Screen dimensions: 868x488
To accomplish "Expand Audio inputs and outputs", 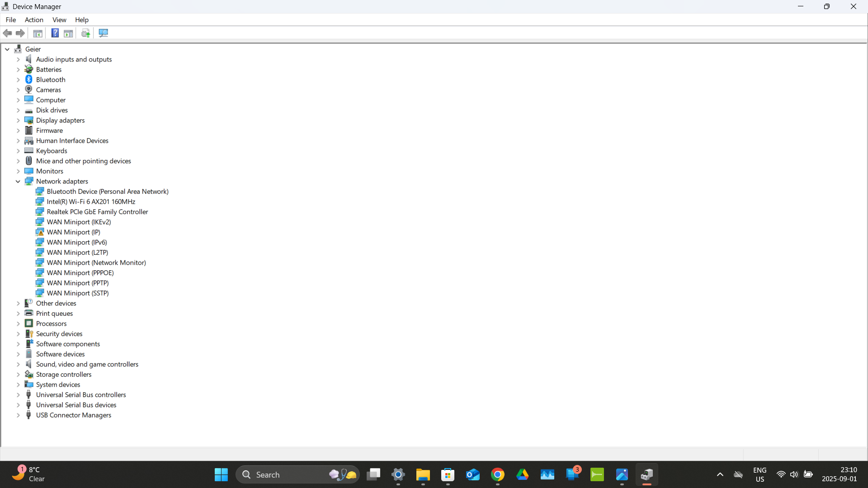I will [18, 59].
